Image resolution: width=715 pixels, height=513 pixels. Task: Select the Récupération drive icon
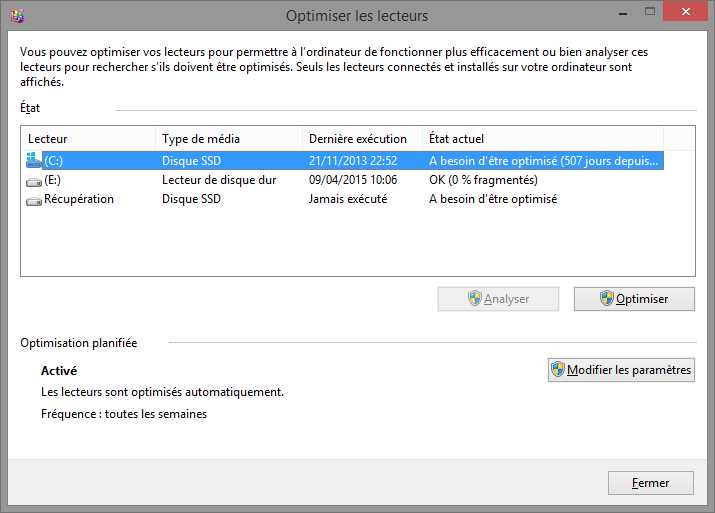pos(34,201)
